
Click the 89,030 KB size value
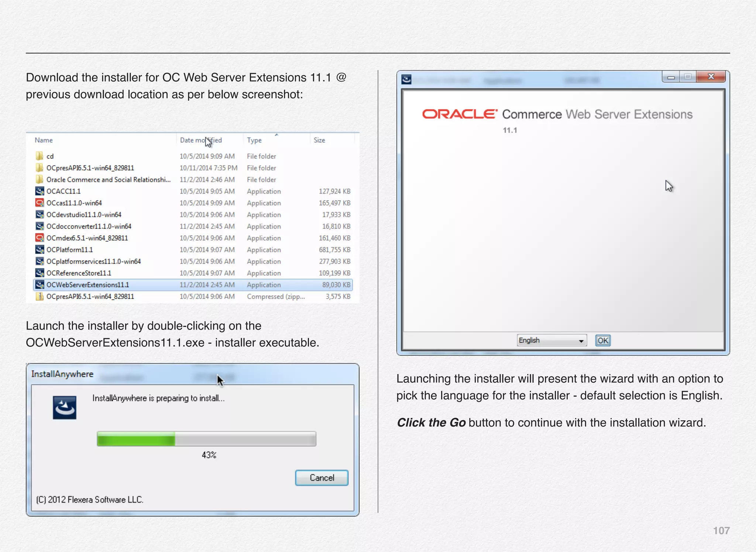coord(336,285)
